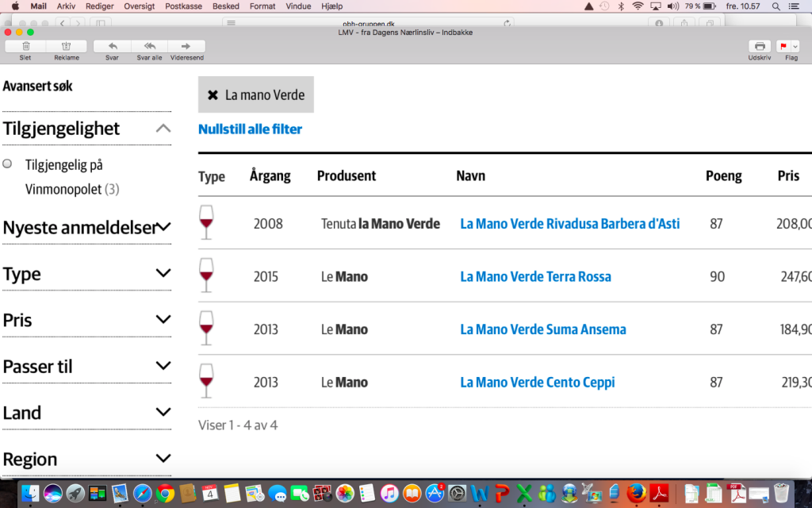Open Launchpad rocket icon in Dock
The image size is (812, 508).
pyautogui.click(x=75, y=493)
